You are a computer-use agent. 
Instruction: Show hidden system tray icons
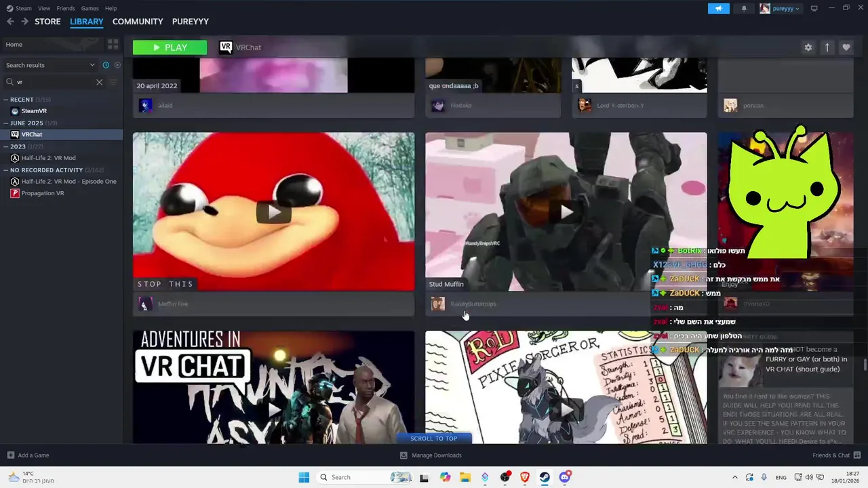734,477
